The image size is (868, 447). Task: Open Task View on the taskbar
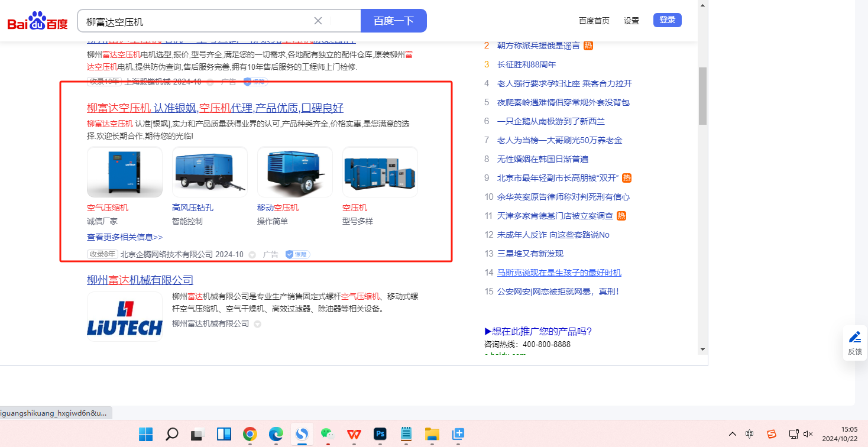coord(197,434)
